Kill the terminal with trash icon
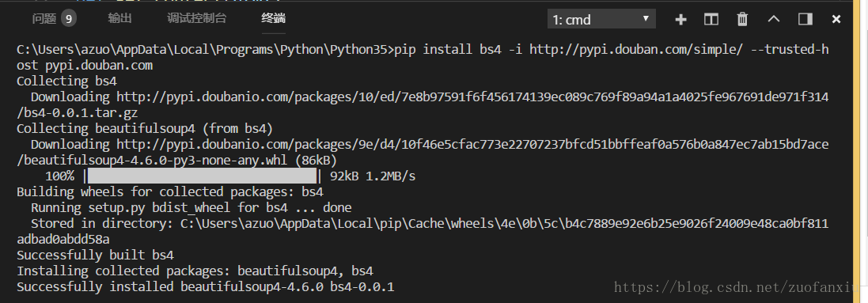 [x=742, y=20]
